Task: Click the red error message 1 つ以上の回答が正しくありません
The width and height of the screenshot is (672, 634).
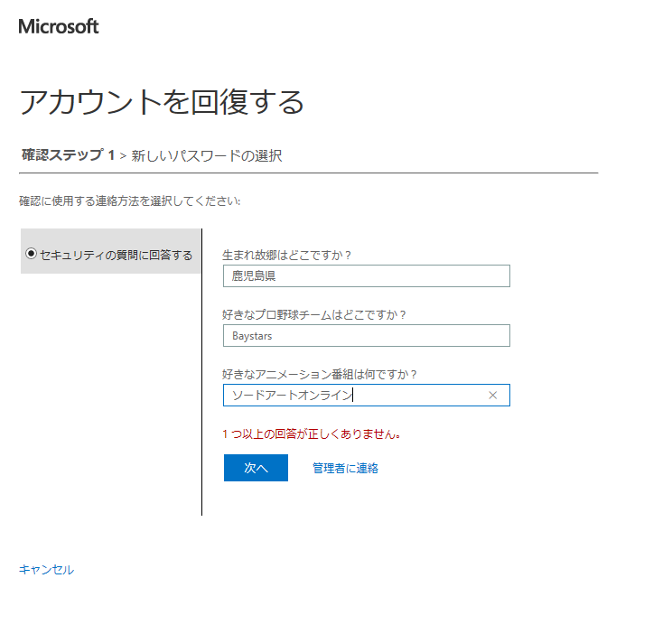Action: [x=312, y=434]
